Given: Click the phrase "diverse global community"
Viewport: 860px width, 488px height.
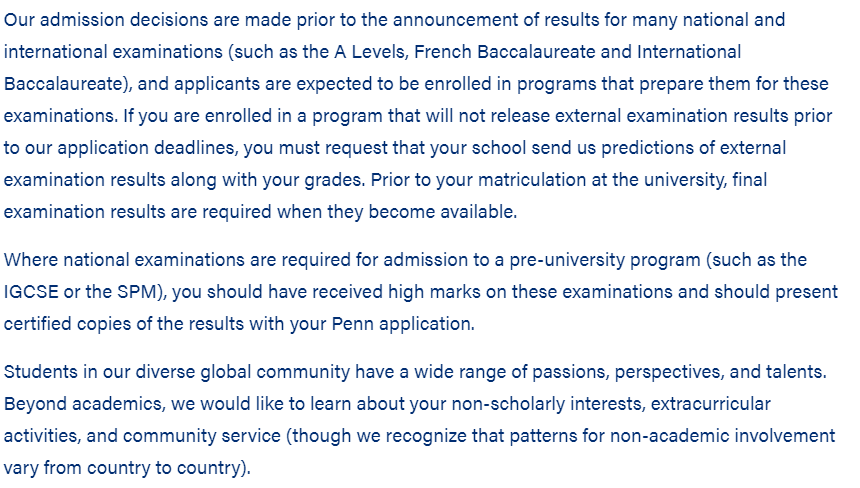Looking at the screenshot, I should pos(242,372).
